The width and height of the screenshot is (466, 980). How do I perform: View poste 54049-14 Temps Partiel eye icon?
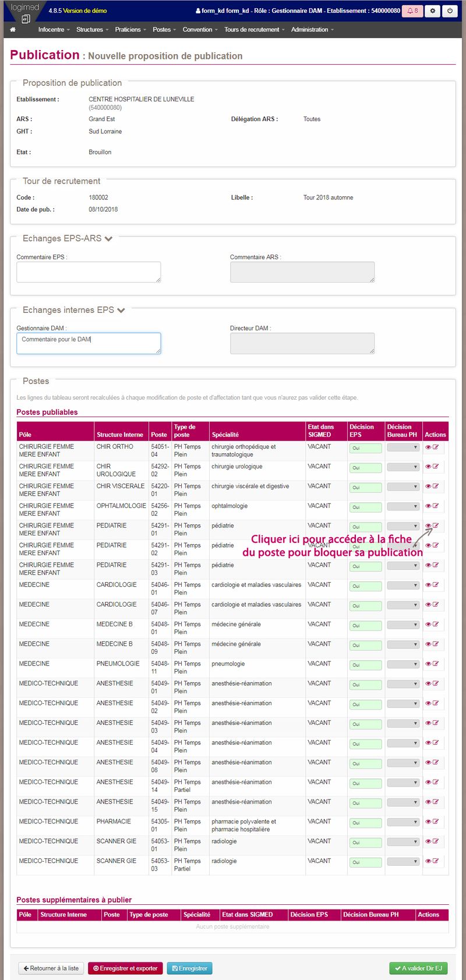pos(428,782)
